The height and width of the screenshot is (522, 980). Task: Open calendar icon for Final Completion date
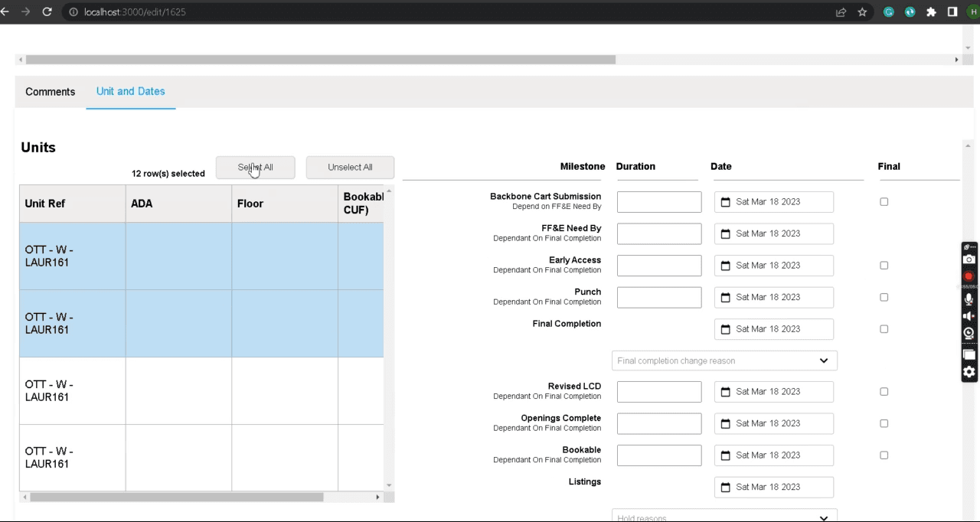coord(726,329)
